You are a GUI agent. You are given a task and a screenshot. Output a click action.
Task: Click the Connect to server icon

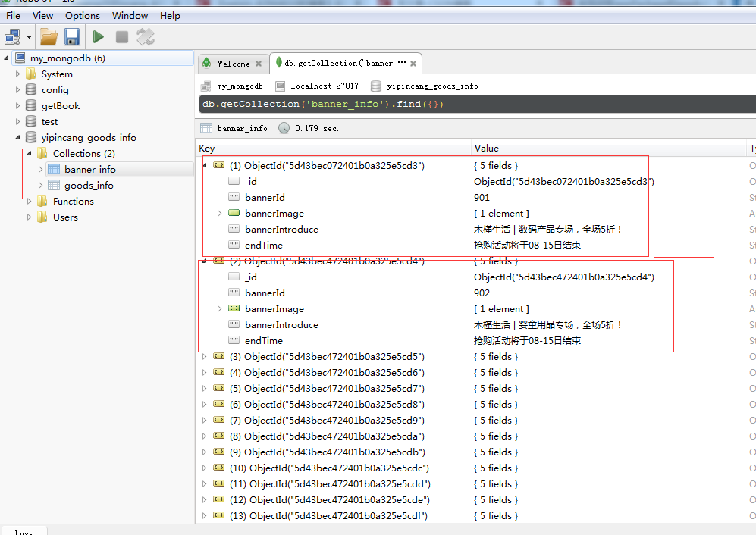pos(12,37)
